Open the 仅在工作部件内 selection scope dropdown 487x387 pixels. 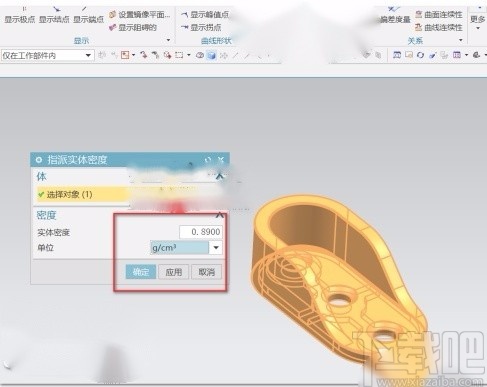point(47,55)
